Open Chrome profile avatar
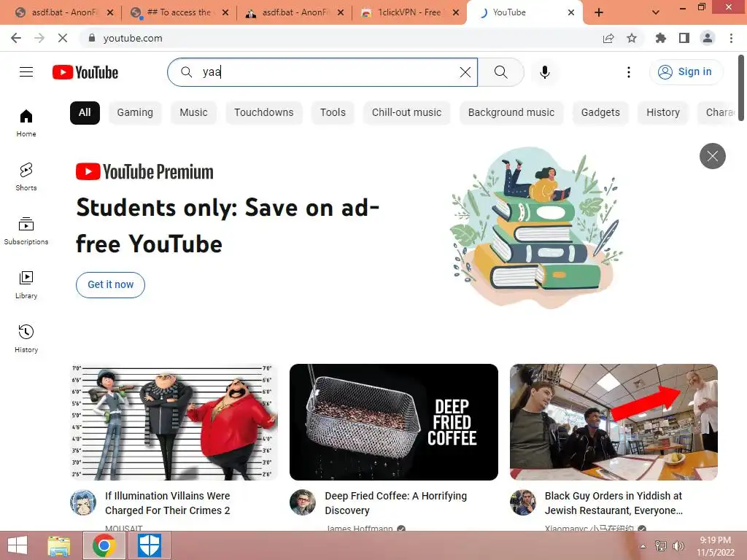The image size is (747, 560). (x=708, y=38)
